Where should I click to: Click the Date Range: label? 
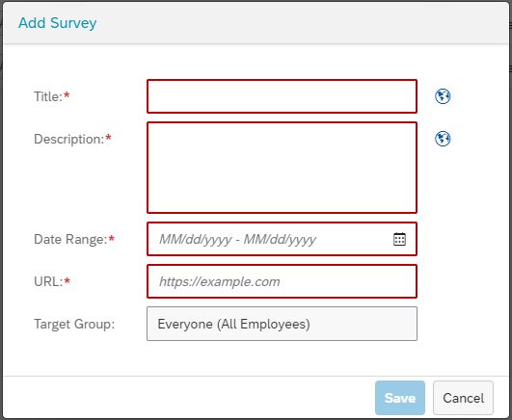click(70, 239)
